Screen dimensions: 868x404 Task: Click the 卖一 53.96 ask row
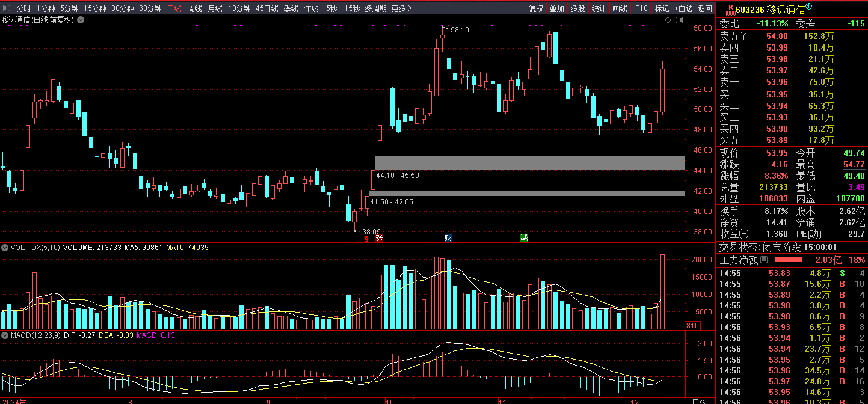tap(791, 82)
